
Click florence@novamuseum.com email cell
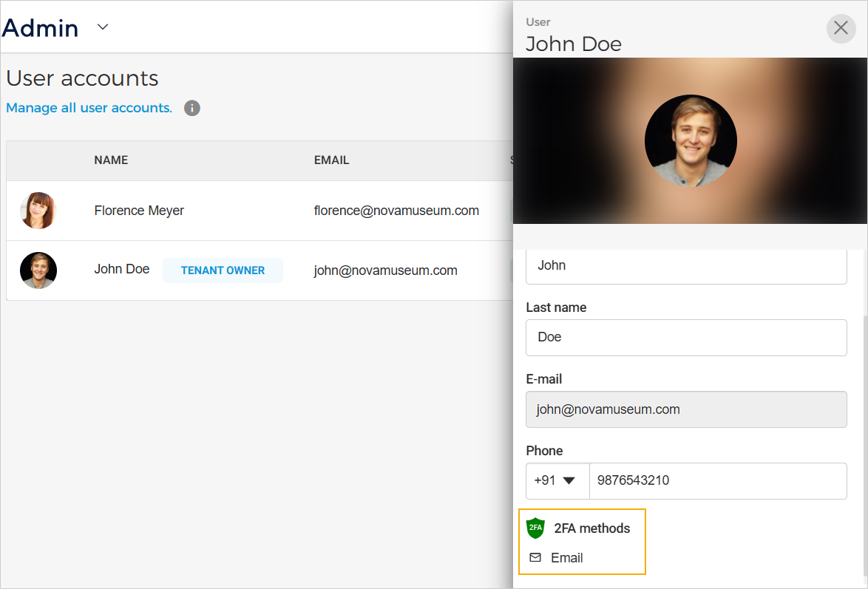[x=396, y=211]
